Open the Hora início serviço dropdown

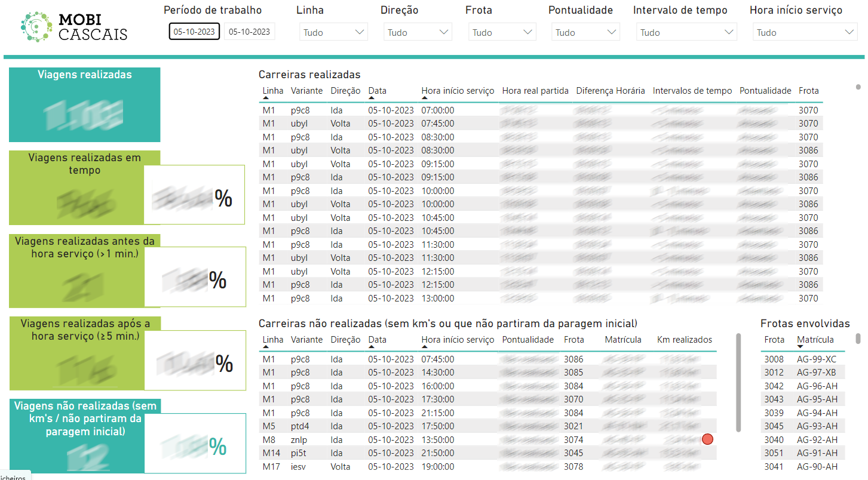(805, 32)
